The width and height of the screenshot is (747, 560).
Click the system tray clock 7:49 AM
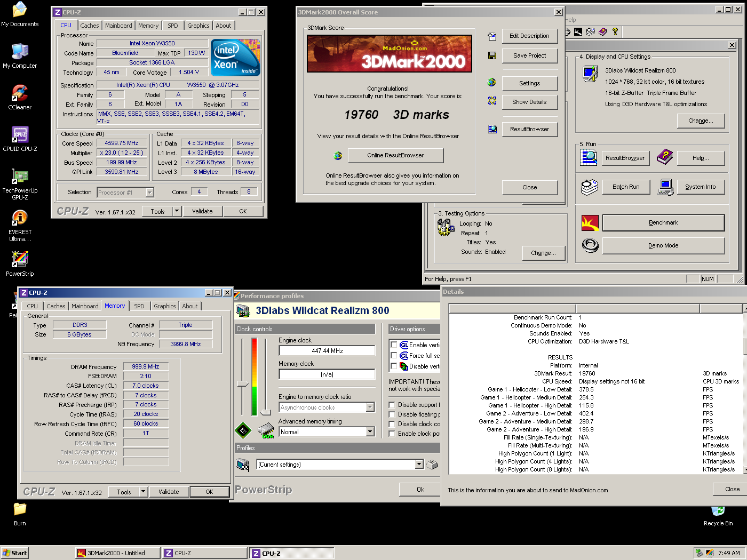(x=729, y=553)
